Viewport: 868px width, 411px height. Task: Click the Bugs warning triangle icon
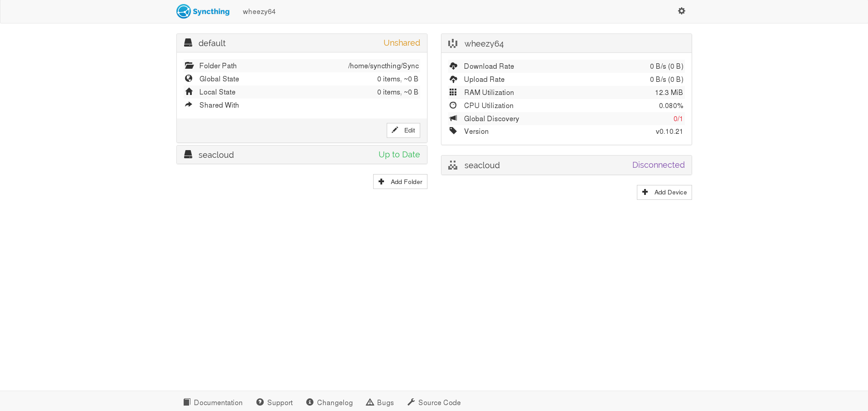370,402
